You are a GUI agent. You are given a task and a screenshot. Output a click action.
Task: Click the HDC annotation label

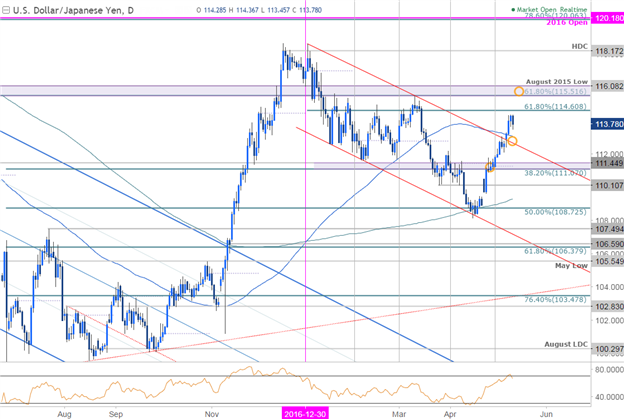tap(579, 47)
